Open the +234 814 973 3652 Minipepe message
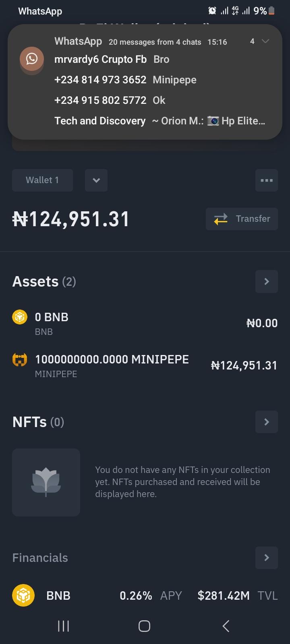Screen dimensions: 290x644 [x=125, y=80]
